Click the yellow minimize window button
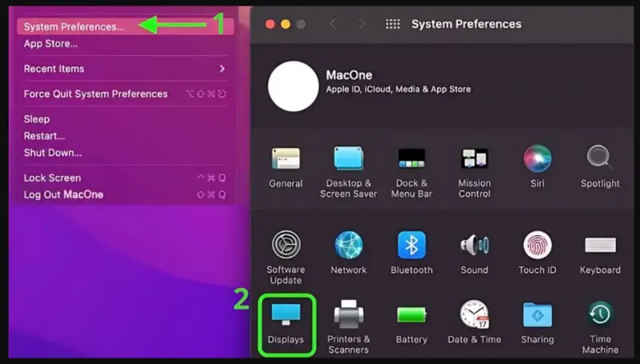The height and width of the screenshot is (364, 640). pyautogui.click(x=286, y=24)
